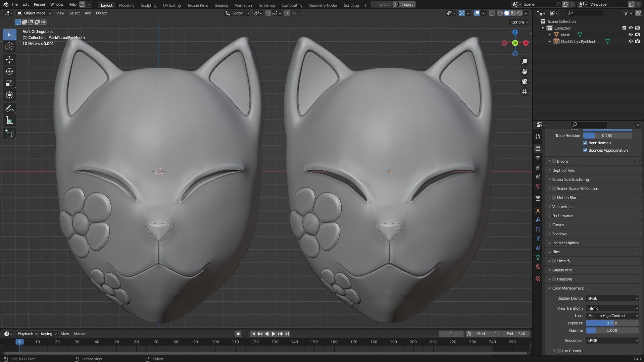Screen dimensions: 644x362
Task: Open the Look Medium High Contrast dropdown
Action: 612,316
